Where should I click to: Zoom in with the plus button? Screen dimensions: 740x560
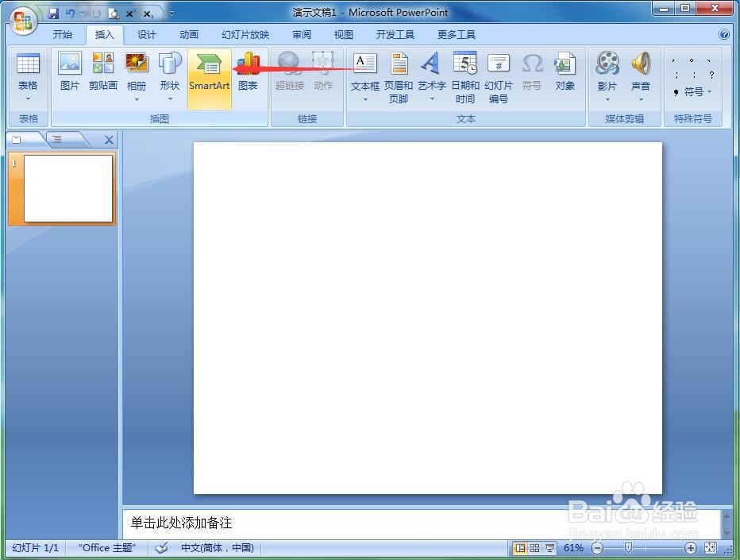click(691, 548)
